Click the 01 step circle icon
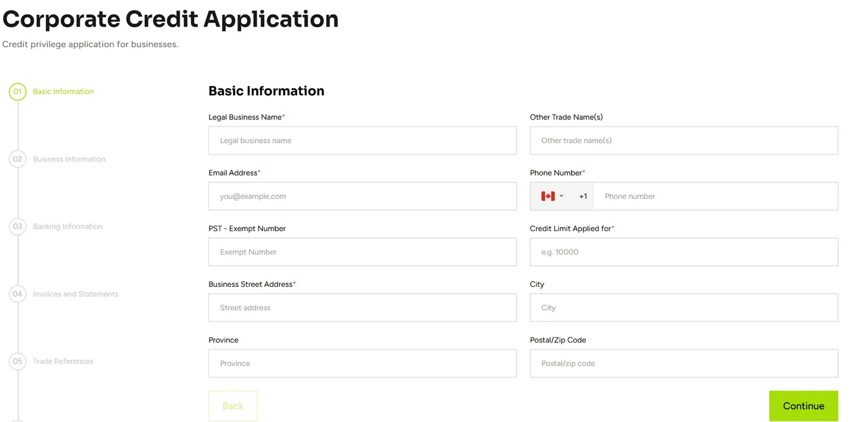 (x=17, y=92)
